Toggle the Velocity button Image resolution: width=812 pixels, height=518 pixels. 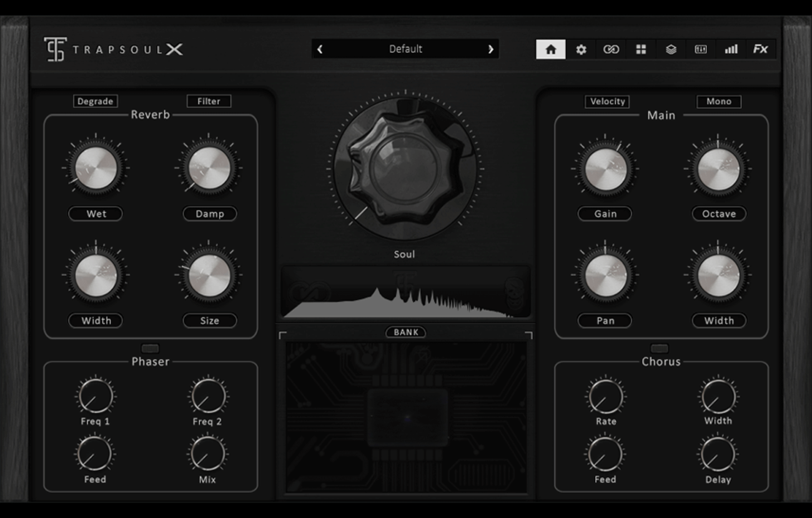coord(607,102)
